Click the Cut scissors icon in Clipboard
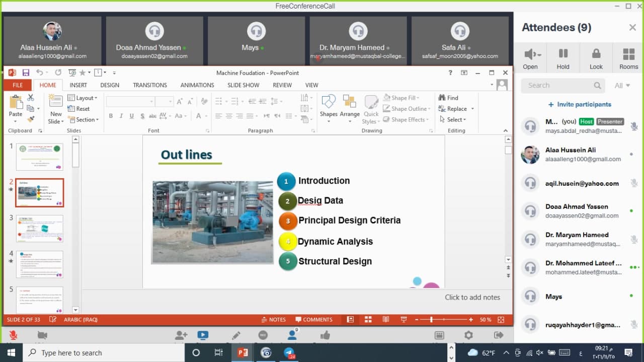 pyautogui.click(x=31, y=98)
